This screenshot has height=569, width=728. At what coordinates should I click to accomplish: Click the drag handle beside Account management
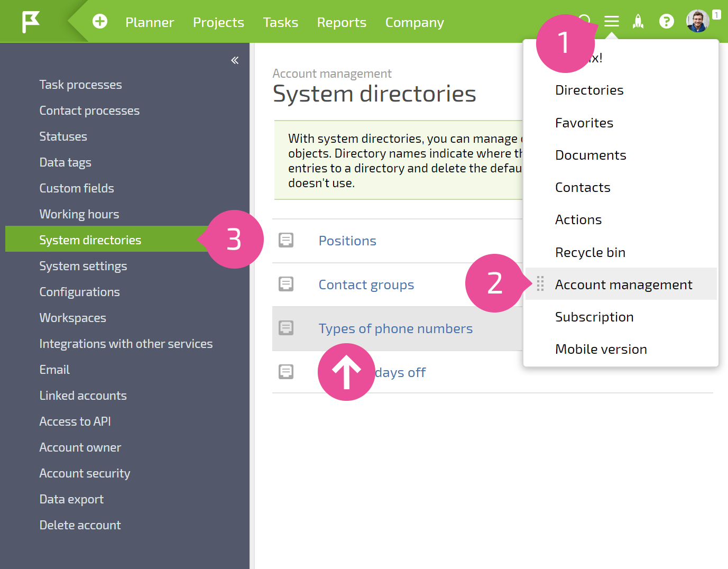coord(540,284)
